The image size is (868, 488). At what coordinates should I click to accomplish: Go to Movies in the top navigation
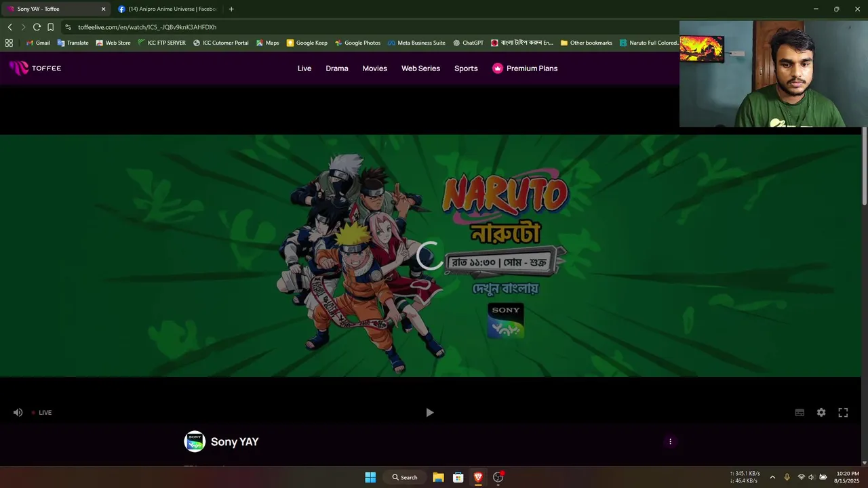pyautogui.click(x=374, y=68)
